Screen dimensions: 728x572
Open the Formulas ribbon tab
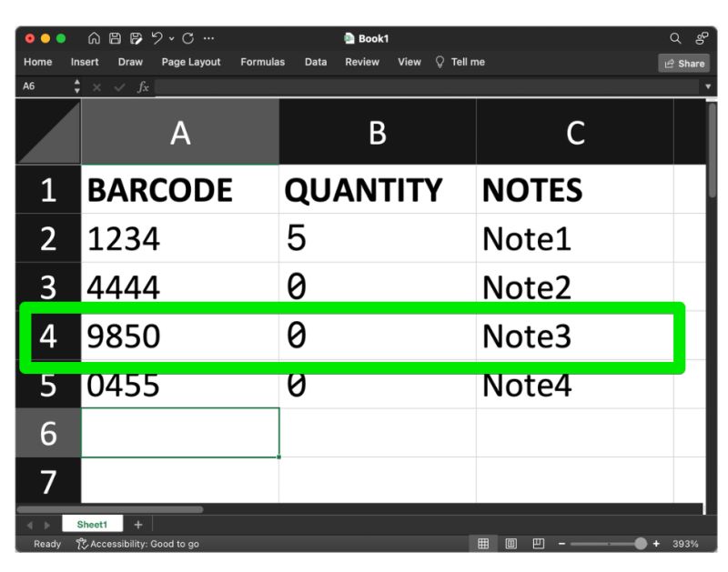coord(262,62)
